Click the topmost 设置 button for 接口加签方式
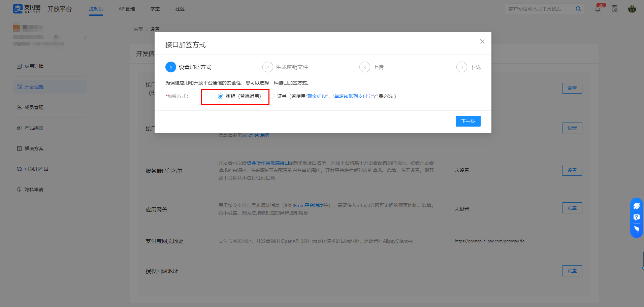Screen dimensions: 644x307 [572, 88]
